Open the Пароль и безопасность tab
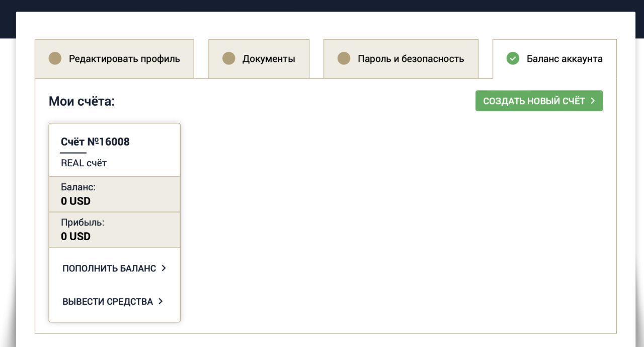The width and height of the screenshot is (644, 347). pyautogui.click(x=400, y=58)
